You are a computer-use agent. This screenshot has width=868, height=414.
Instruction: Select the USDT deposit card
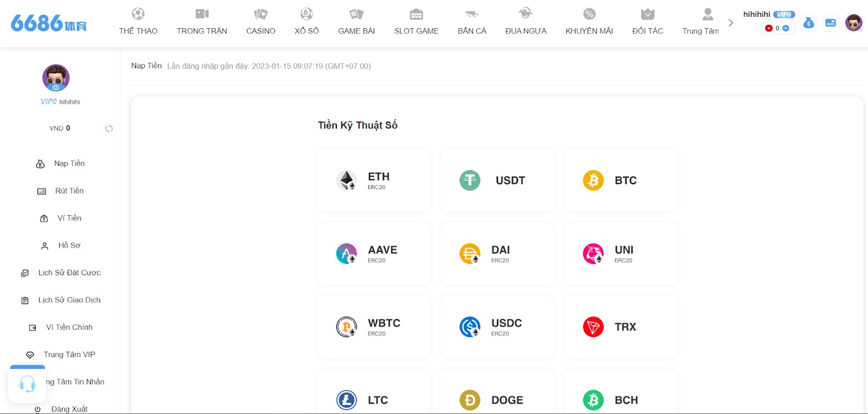tap(497, 180)
